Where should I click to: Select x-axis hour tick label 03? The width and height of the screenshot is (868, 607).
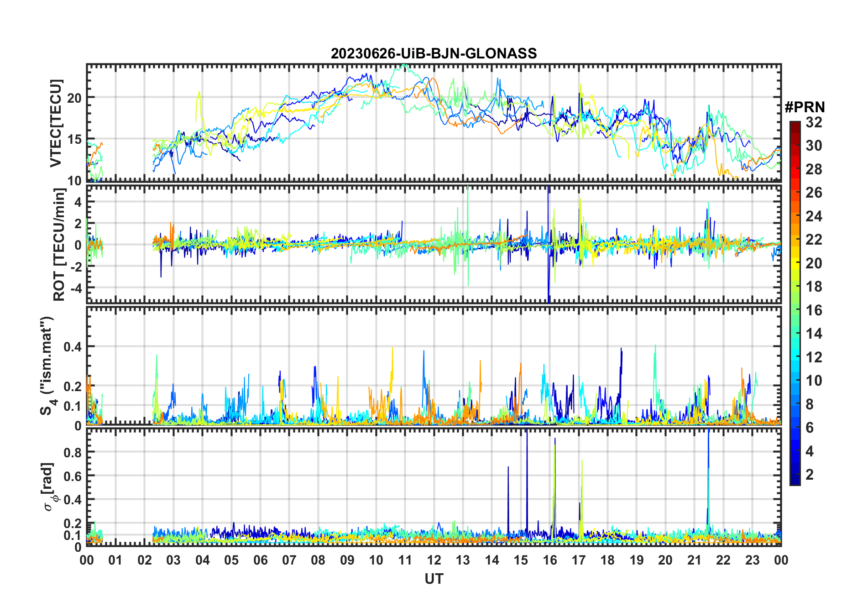click(x=173, y=560)
